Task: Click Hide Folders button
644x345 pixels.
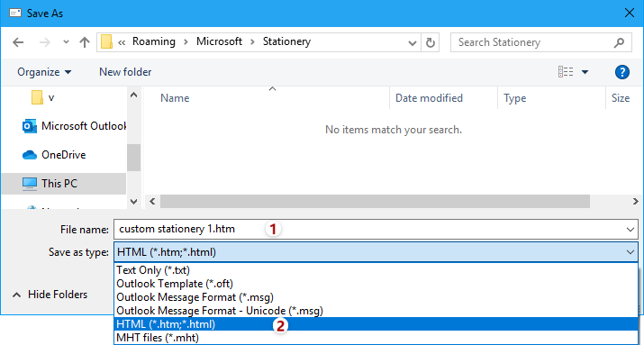Action: click(50, 295)
